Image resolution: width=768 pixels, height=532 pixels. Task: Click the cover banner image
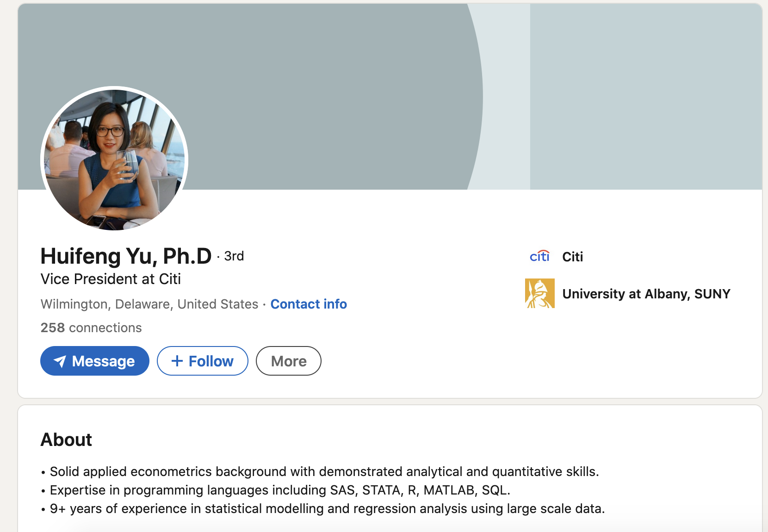tap(390, 97)
